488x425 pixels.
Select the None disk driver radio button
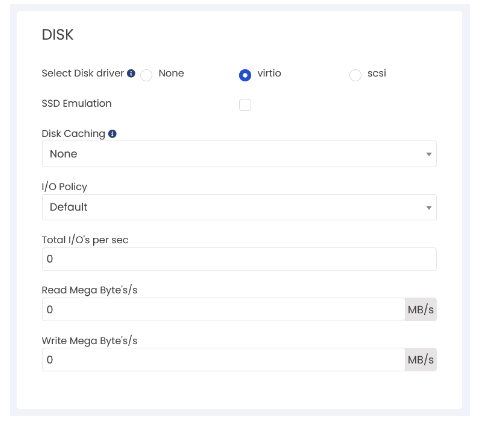146,75
